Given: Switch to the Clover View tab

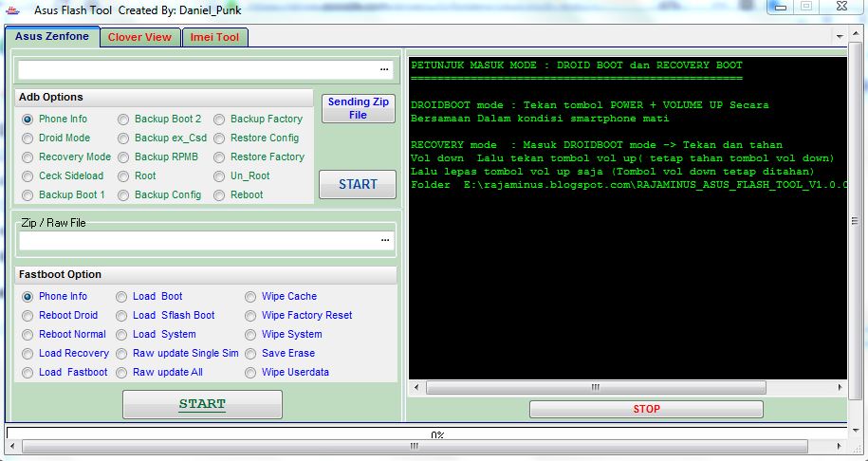Looking at the screenshot, I should [140, 37].
